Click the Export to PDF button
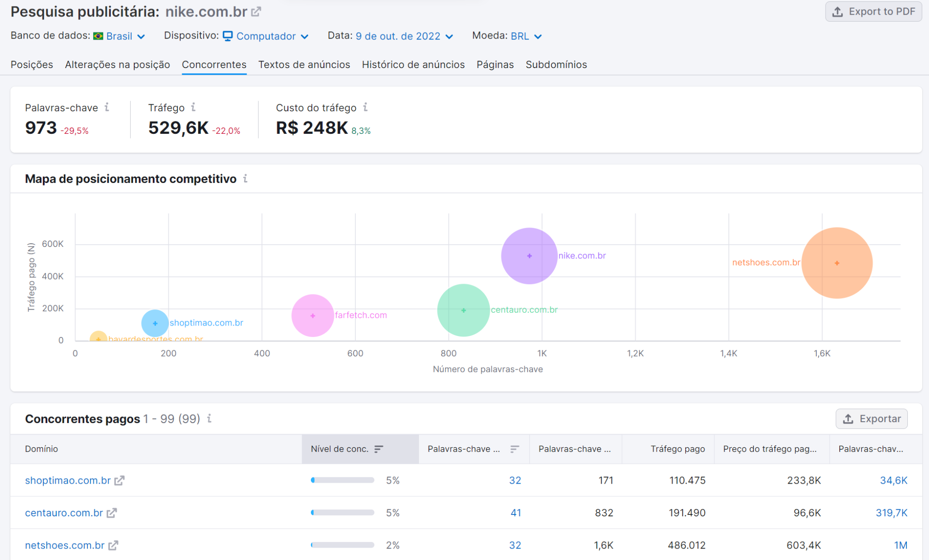The width and height of the screenshot is (929, 560). 873,11
